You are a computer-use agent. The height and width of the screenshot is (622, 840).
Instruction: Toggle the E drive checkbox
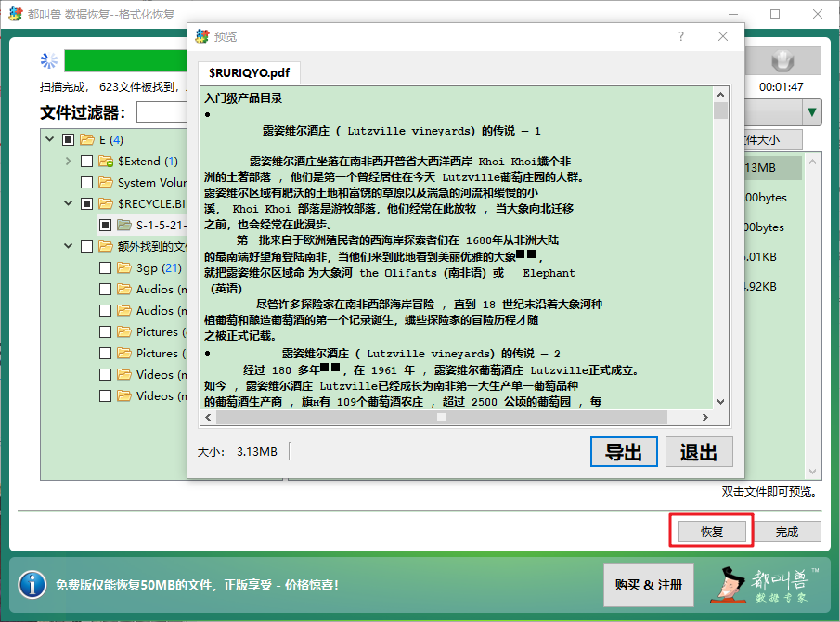click(x=68, y=140)
